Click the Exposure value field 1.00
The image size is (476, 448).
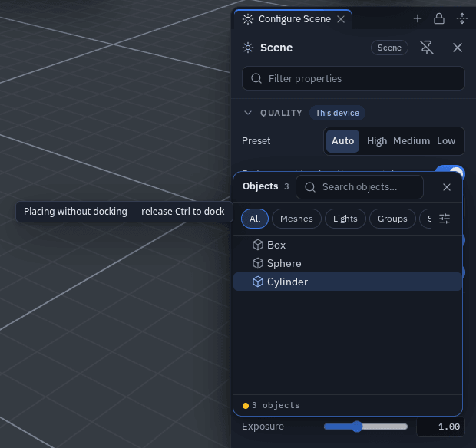tap(441, 427)
